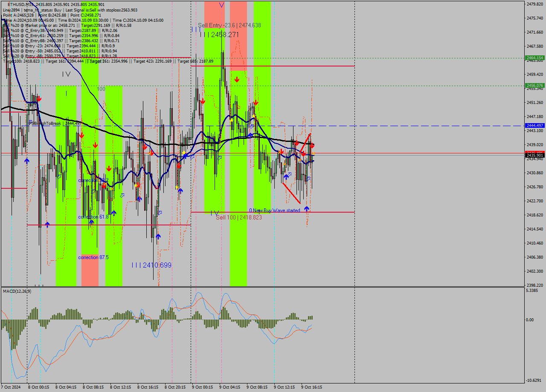Select the 100 label on green zone
546x392 pixels.
coord(101,89)
